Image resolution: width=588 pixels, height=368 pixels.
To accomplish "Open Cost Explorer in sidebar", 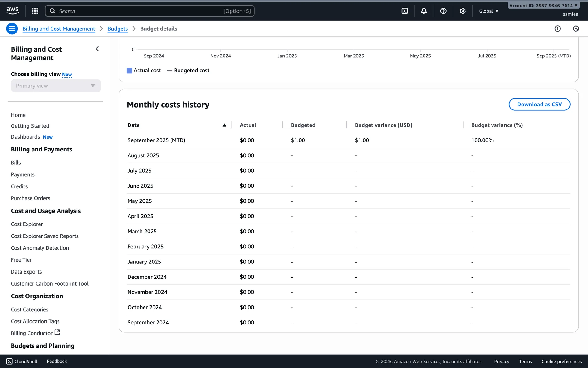I will 27,224.
